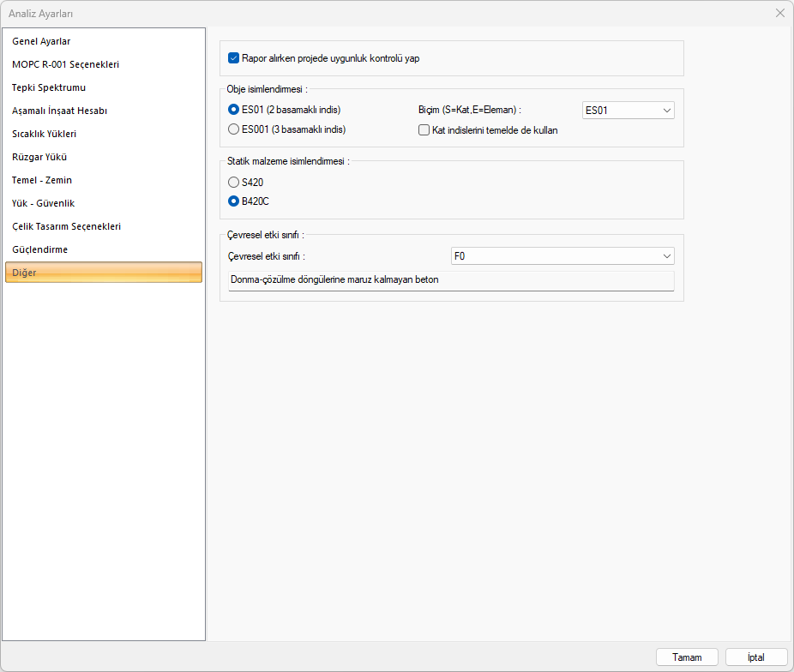Enable 'Kat indislerini temelde de kullan'

424,130
